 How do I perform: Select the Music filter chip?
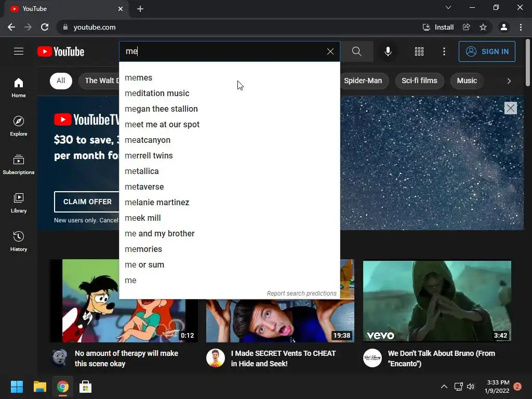click(467, 81)
